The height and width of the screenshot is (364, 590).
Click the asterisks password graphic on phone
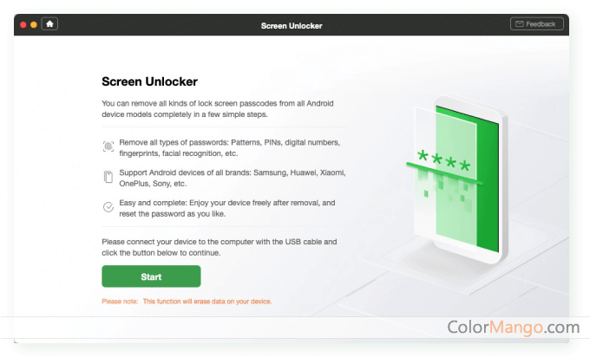pos(443,159)
